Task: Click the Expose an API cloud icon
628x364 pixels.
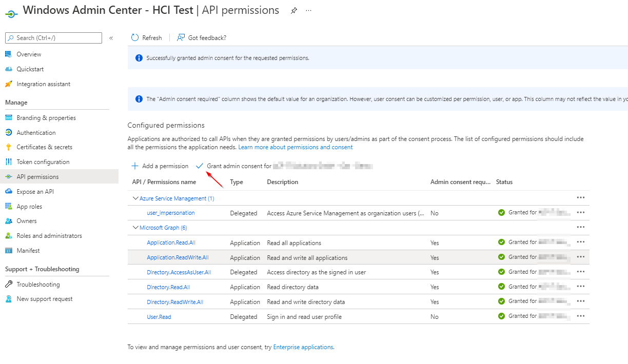Action: (9, 192)
